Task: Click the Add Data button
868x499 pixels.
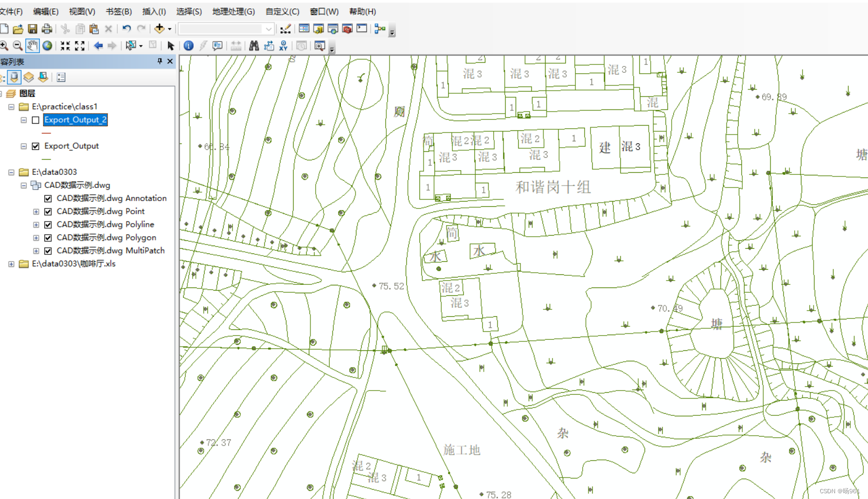Action: click(159, 29)
